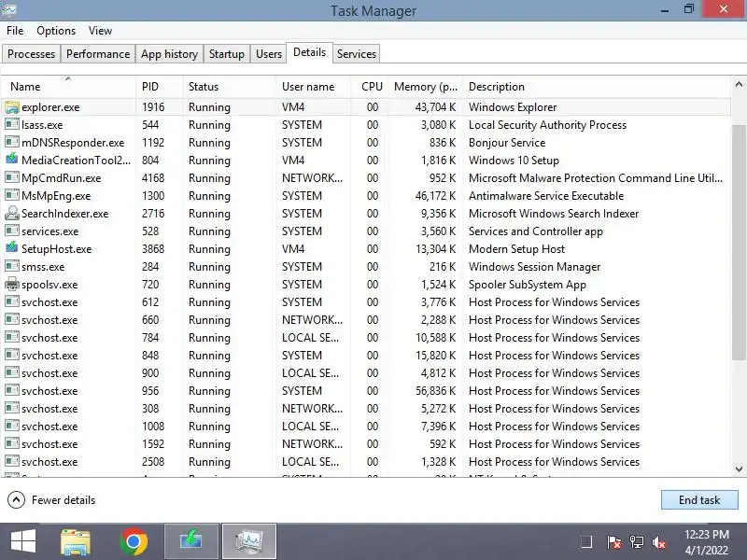Switch to the Startup tab

click(226, 54)
